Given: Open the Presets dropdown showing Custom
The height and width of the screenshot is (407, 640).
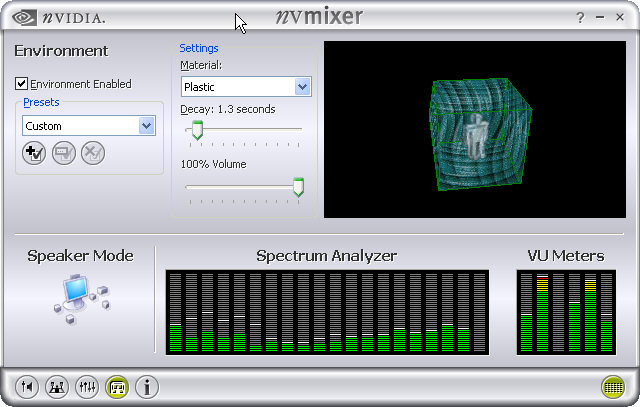Looking at the screenshot, I should point(89,126).
